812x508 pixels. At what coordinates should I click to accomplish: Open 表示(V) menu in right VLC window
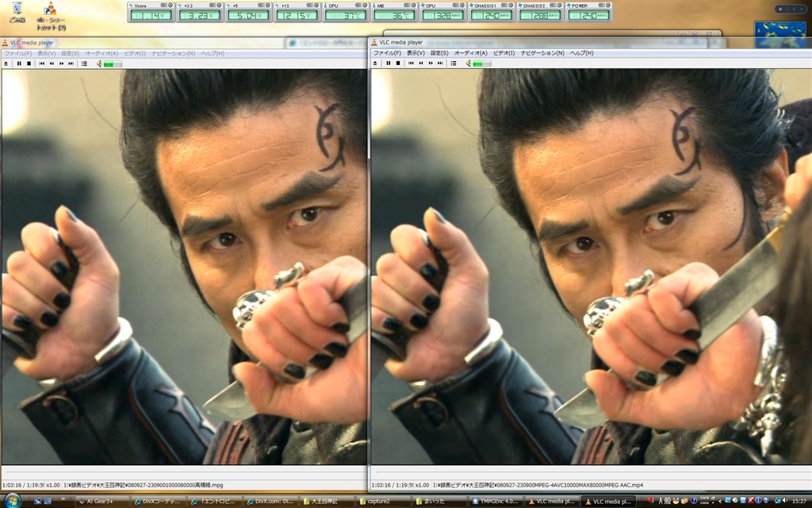click(x=416, y=53)
